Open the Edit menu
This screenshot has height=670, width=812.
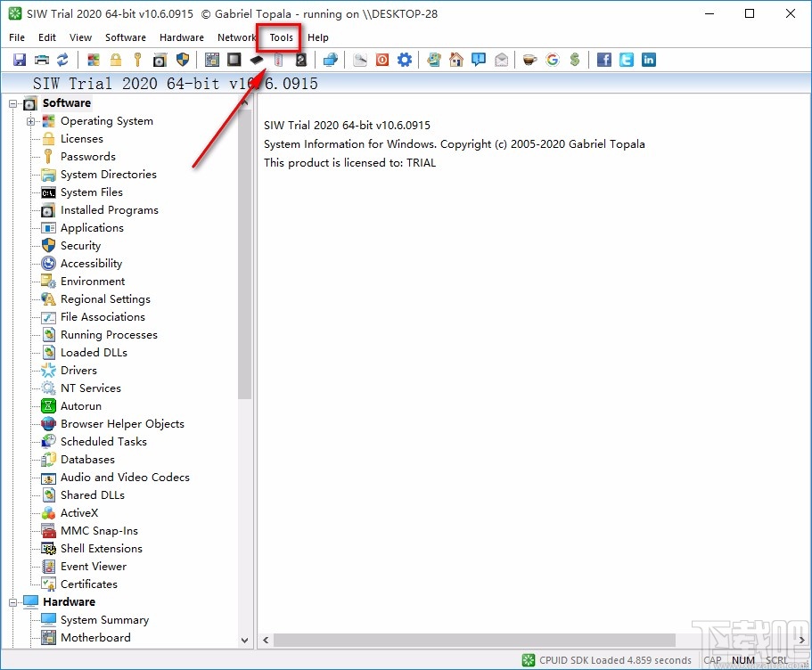coord(47,37)
